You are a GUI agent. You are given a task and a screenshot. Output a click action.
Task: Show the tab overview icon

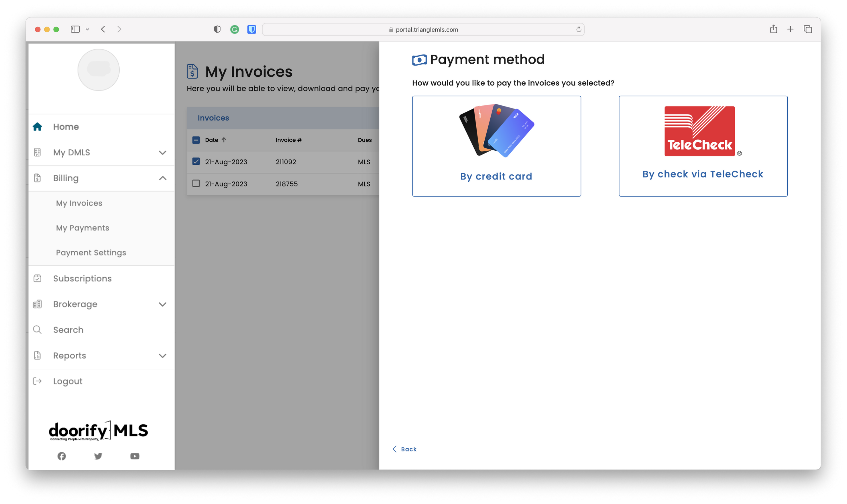[x=807, y=29]
